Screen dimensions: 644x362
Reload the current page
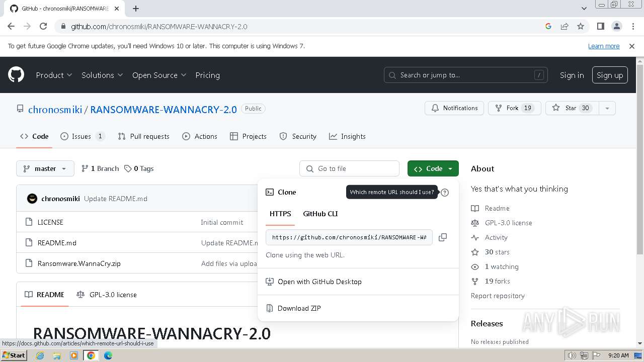43,26
